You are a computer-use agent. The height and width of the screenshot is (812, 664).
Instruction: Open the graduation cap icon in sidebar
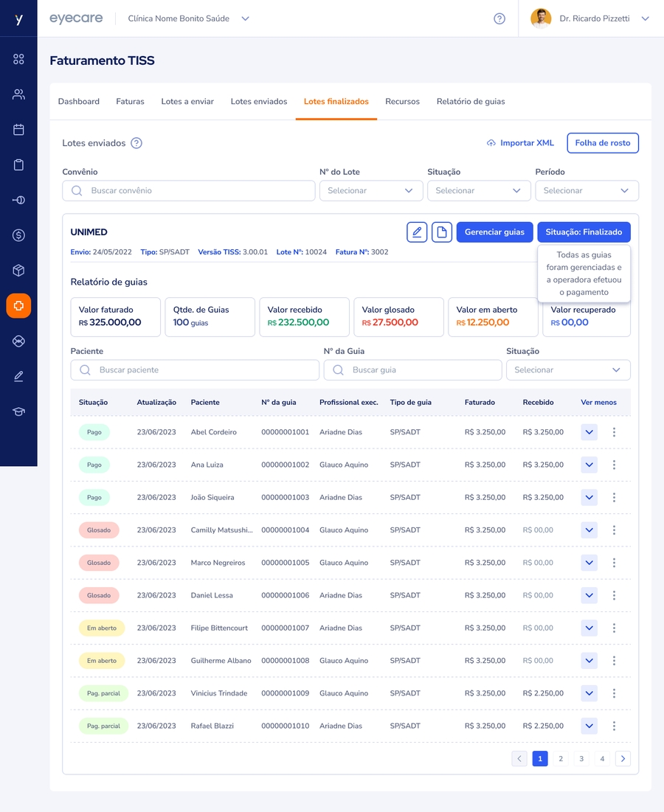click(x=18, y=412)
